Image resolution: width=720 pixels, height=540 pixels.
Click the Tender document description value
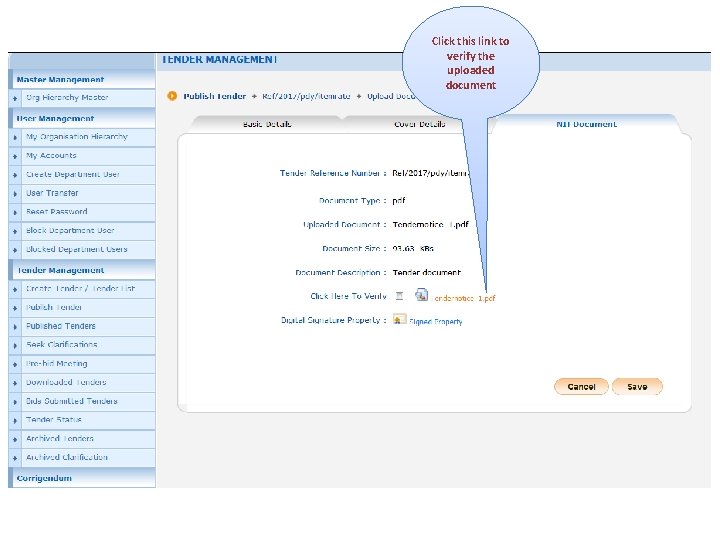[427, 272]
